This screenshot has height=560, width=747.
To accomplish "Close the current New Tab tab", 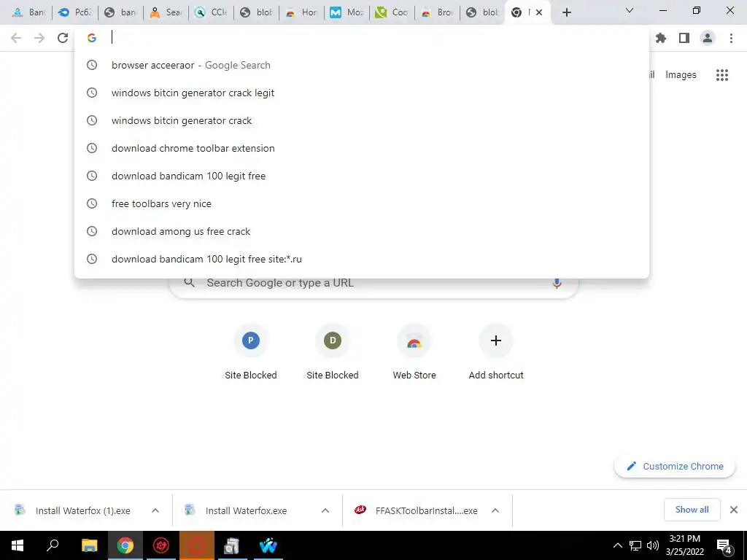I will [x=539, y=12].
